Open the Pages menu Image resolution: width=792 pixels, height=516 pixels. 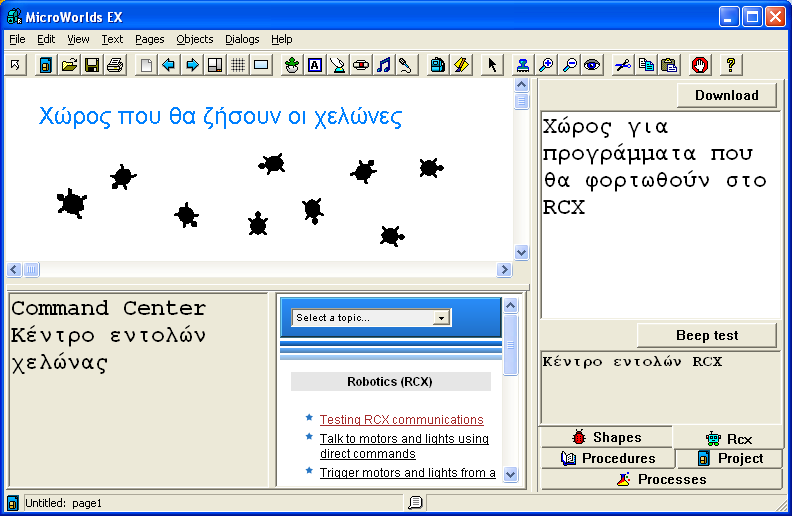150,39
